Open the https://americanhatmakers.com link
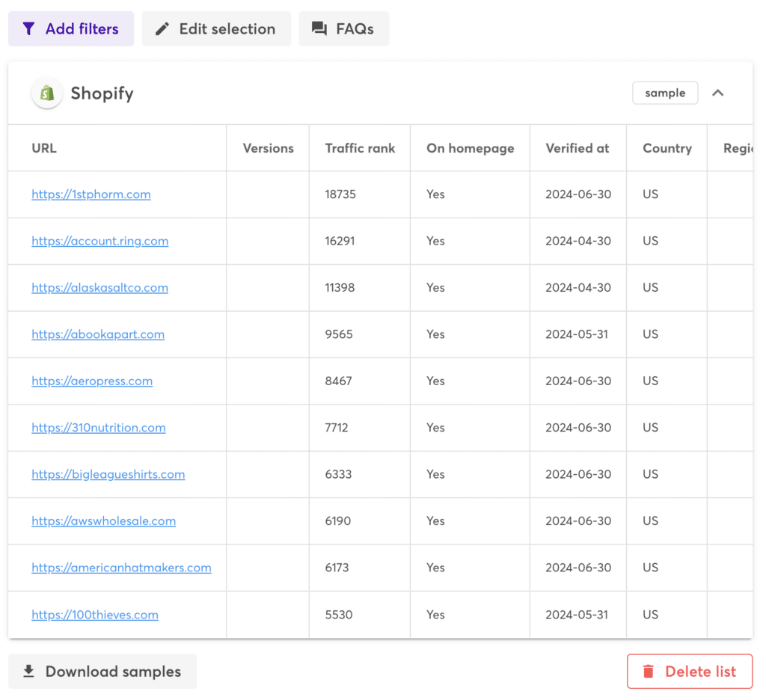766x700 pixels. click(122, 568)
